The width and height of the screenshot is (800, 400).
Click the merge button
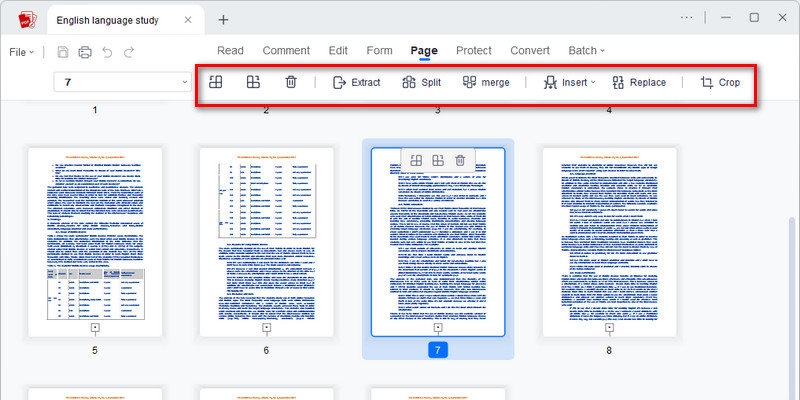pos(486,82)
